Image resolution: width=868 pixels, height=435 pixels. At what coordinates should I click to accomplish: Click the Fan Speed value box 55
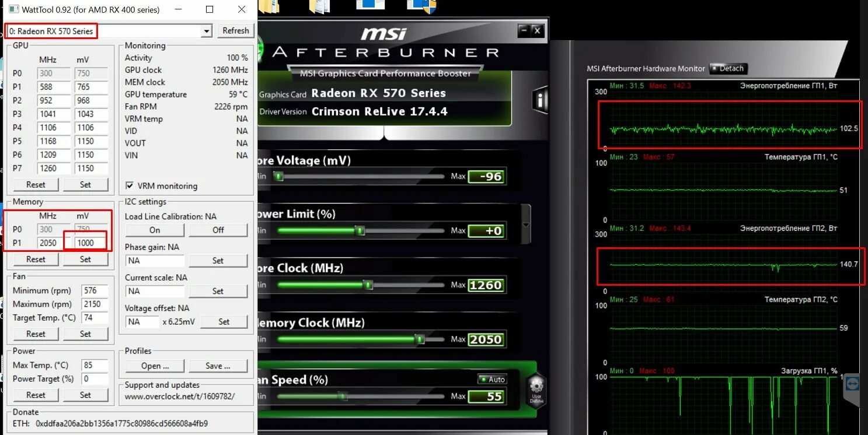click(486, 397)
